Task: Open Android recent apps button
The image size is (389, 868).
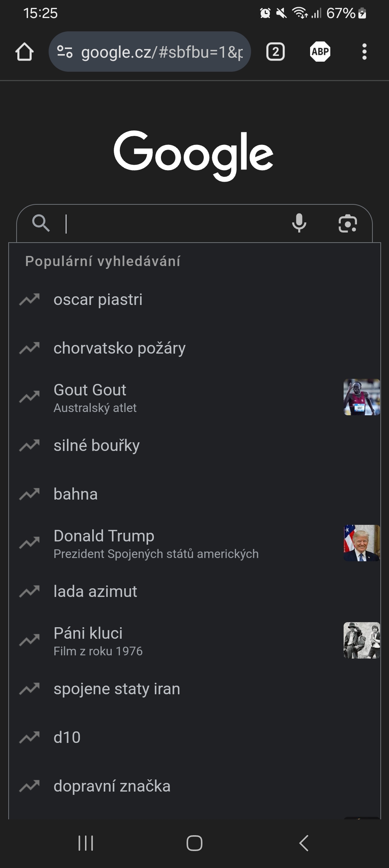Action: pyautogui.click(x=86, y=843)
